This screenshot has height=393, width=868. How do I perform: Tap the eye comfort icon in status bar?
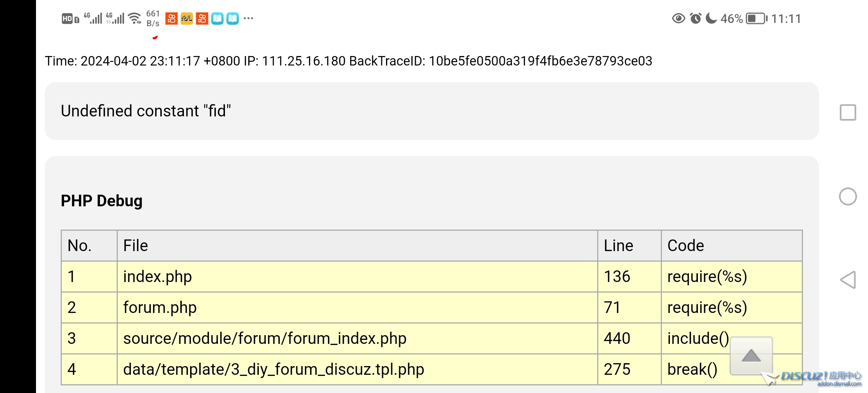click(678, 19)
